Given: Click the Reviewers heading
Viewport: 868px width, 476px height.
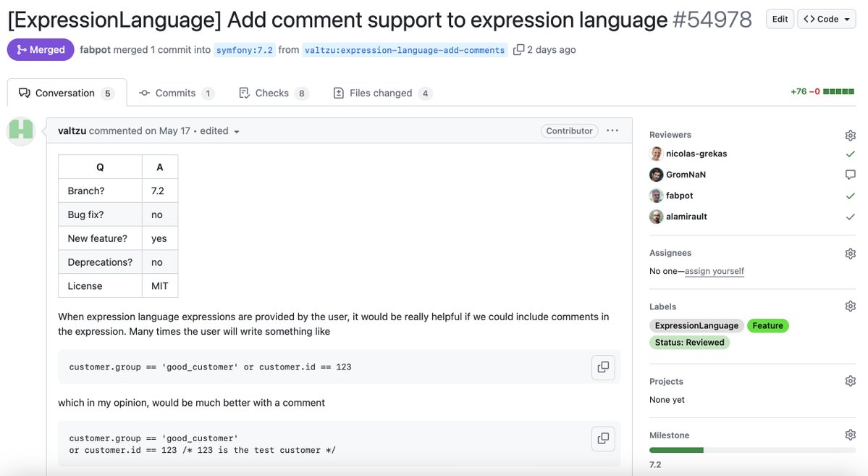Looking at the screenshot, I should point(670,135).
